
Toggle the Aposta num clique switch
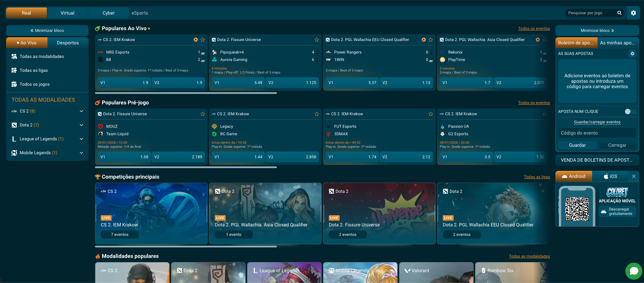click(629, 112)
